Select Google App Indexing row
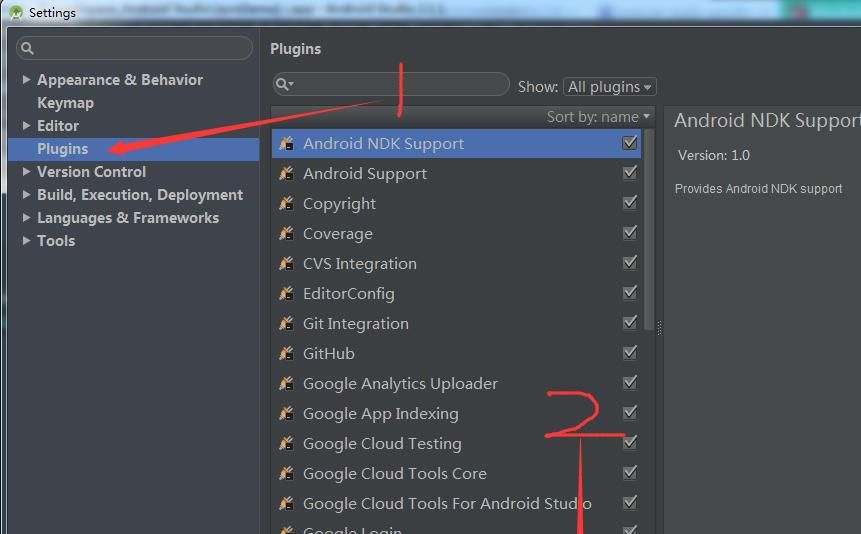The width and height of the screenshot is (861, 534). (456, 413)
